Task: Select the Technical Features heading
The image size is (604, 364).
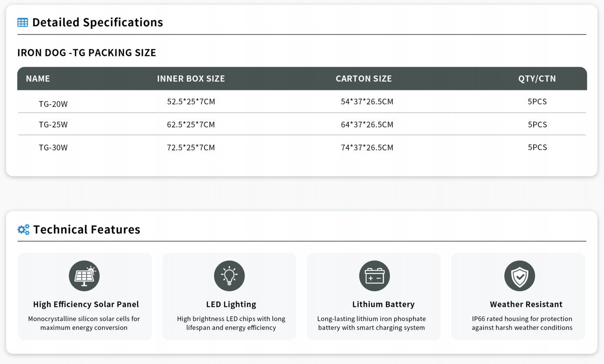Action: [87, 230]
